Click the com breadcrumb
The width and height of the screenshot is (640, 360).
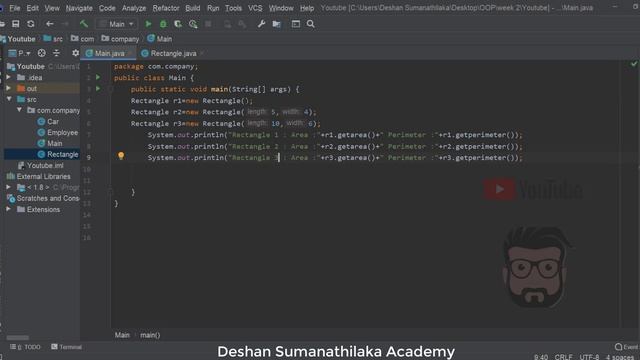[x=82, y=39]
